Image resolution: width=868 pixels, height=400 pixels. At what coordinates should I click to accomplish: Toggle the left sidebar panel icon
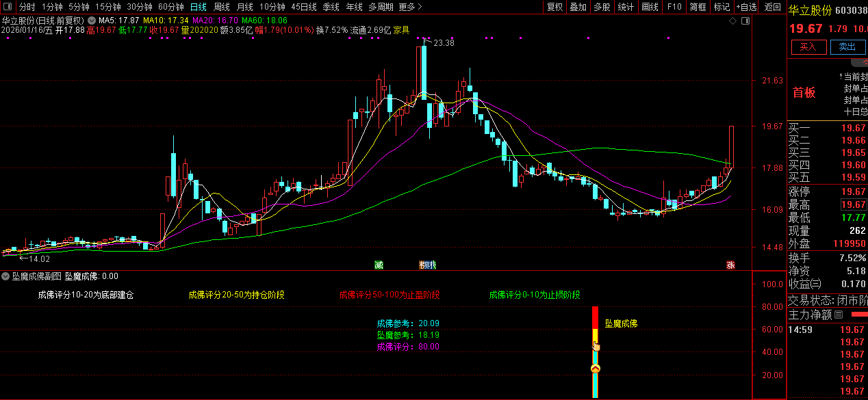[9, 7]
